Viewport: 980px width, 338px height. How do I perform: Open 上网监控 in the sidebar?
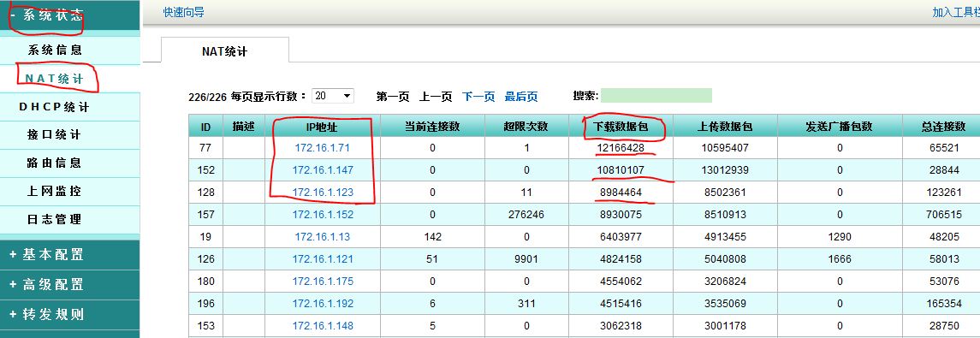tap(55, 191)
